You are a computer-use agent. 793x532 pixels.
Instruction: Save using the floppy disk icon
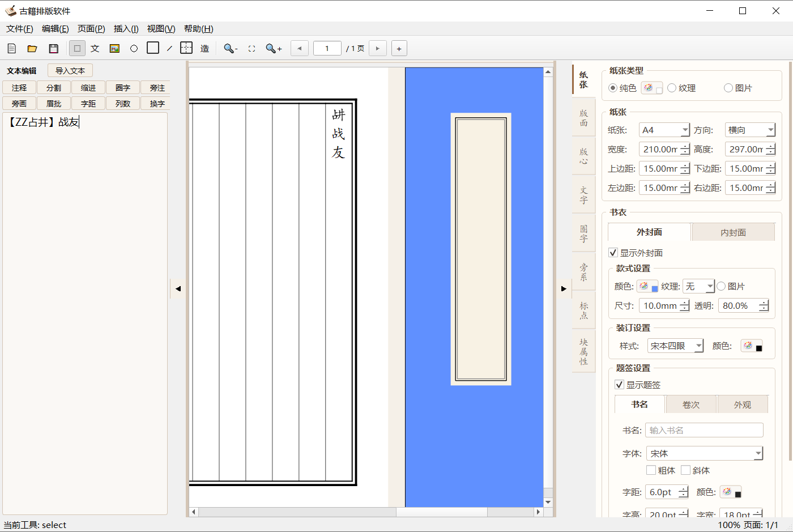click(x=53, y=49)
